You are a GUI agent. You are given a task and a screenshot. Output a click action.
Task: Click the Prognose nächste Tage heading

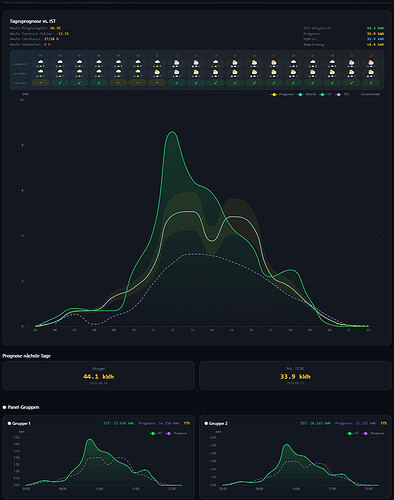(27, 356)
